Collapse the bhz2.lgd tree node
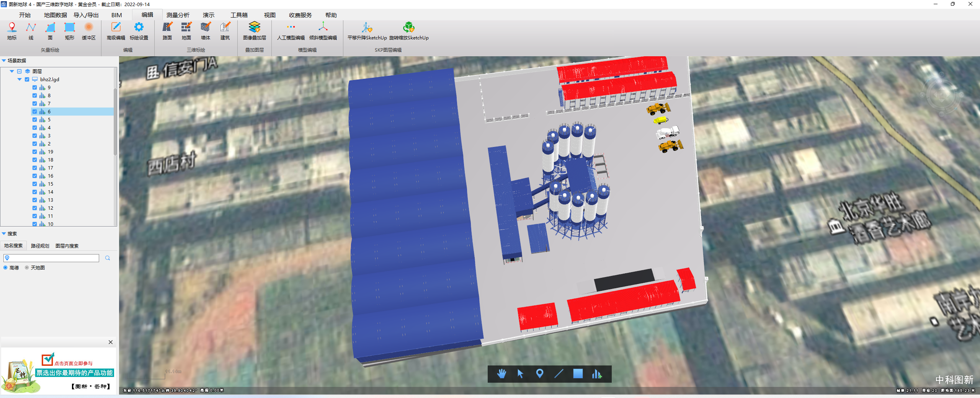The width and height of the screenshot is (980, 398). pyautogui.click(x=20, y=80)
